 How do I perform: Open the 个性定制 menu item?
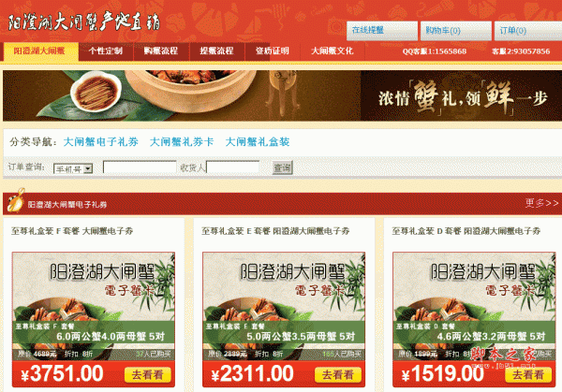(106, 51)
